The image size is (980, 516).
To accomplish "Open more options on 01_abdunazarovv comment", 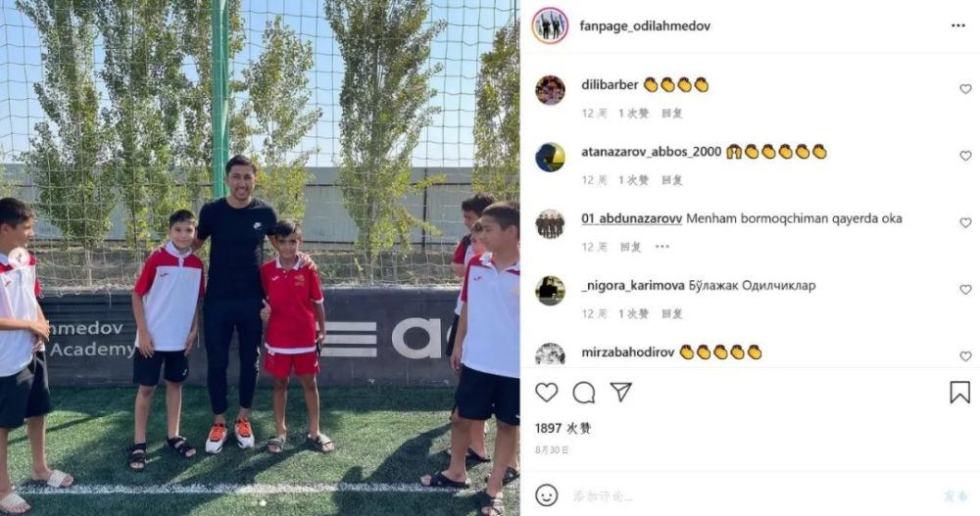I will click(x=661, y=247).
